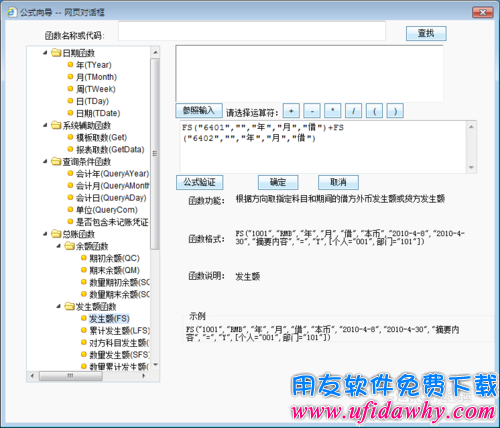The height and width of the screenshot is (428, 500).
Task: Click the function tree vertical scrollbar
Action: [155, 208]
